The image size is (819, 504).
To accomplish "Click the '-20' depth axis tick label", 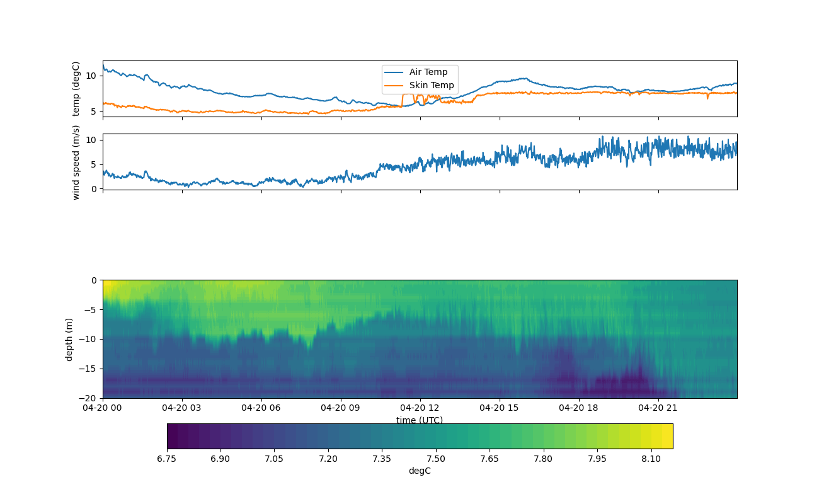I will point(89,398).
